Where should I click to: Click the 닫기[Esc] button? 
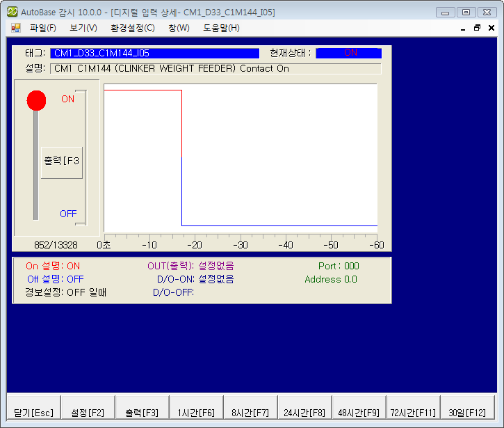pos(34,408)
